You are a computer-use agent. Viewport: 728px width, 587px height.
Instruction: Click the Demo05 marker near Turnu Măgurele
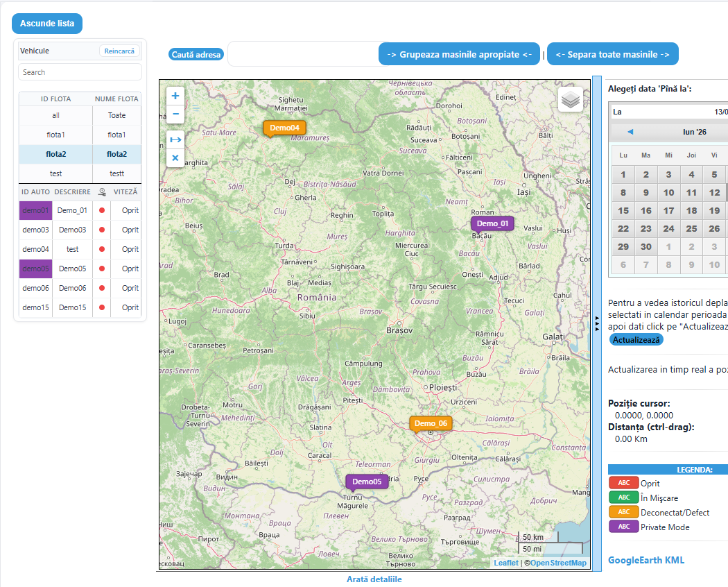(x=367, y=482)
